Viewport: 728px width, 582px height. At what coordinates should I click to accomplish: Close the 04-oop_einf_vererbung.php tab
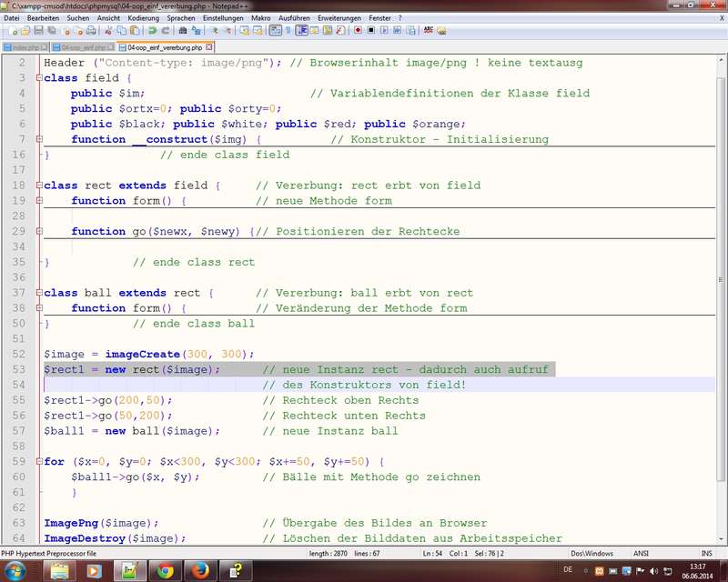(208, 46)
